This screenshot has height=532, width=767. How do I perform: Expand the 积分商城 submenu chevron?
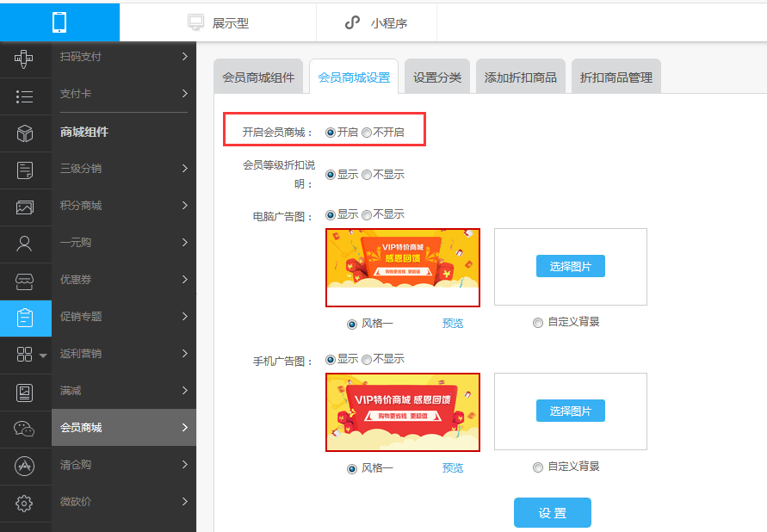(185, 206)
